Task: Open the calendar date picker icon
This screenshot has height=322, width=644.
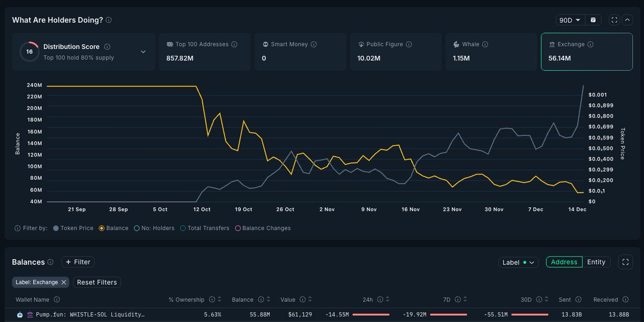Action: click(x=593, y=19)
